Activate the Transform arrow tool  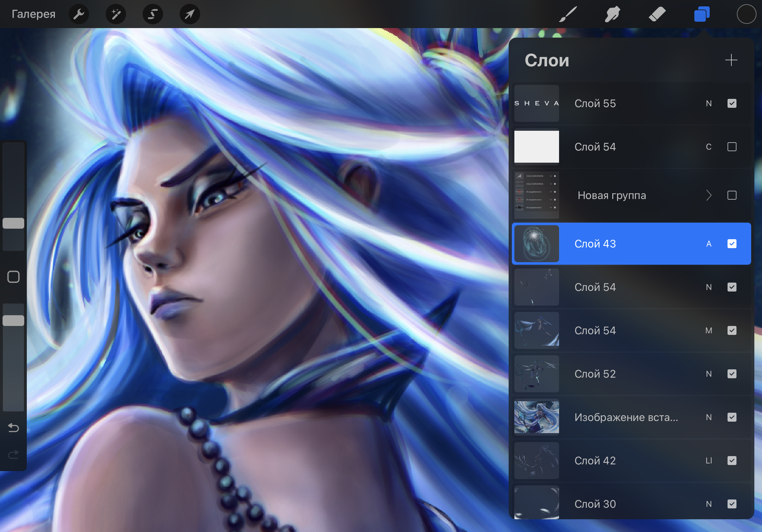tap(190, 14)
